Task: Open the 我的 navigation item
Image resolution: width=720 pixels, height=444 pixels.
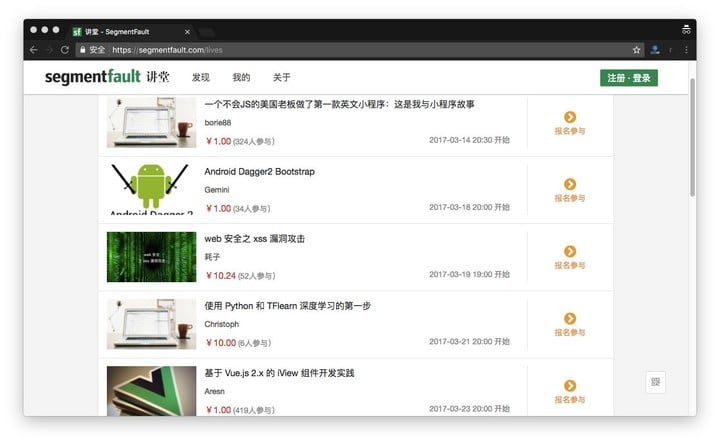Action: [x=241, y=77]
